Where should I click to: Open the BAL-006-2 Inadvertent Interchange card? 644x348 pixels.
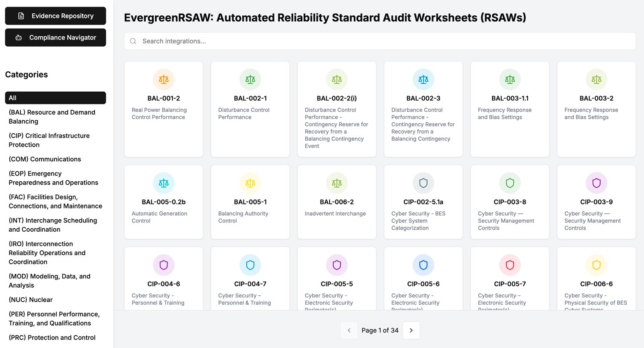click(x=336, y=202)
